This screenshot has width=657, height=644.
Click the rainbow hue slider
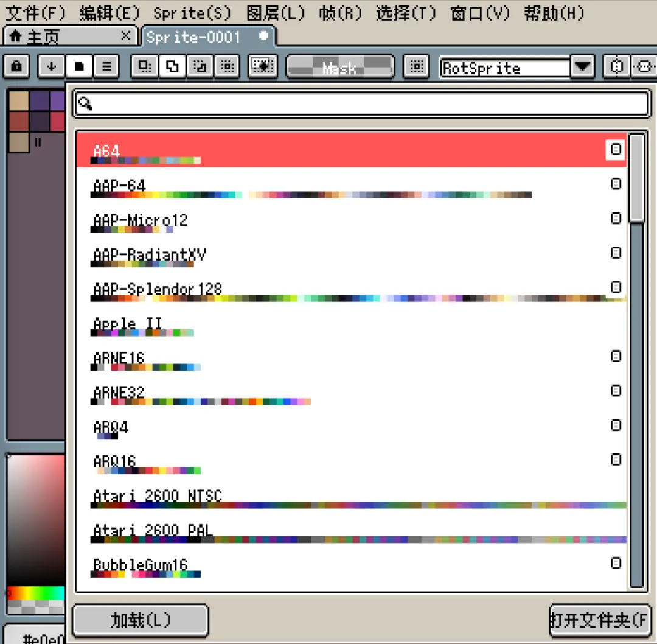coord(36,593)
